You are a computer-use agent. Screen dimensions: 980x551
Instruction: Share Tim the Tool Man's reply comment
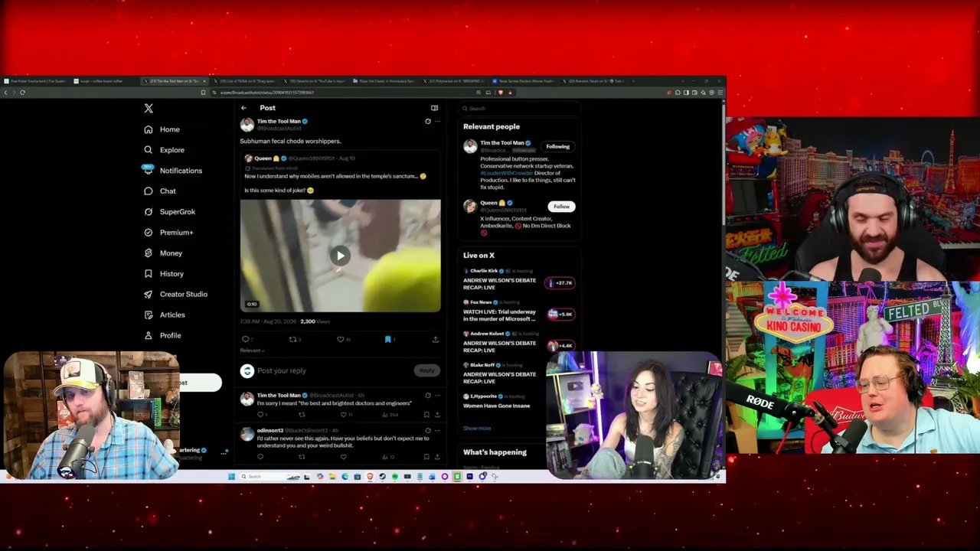437,415
